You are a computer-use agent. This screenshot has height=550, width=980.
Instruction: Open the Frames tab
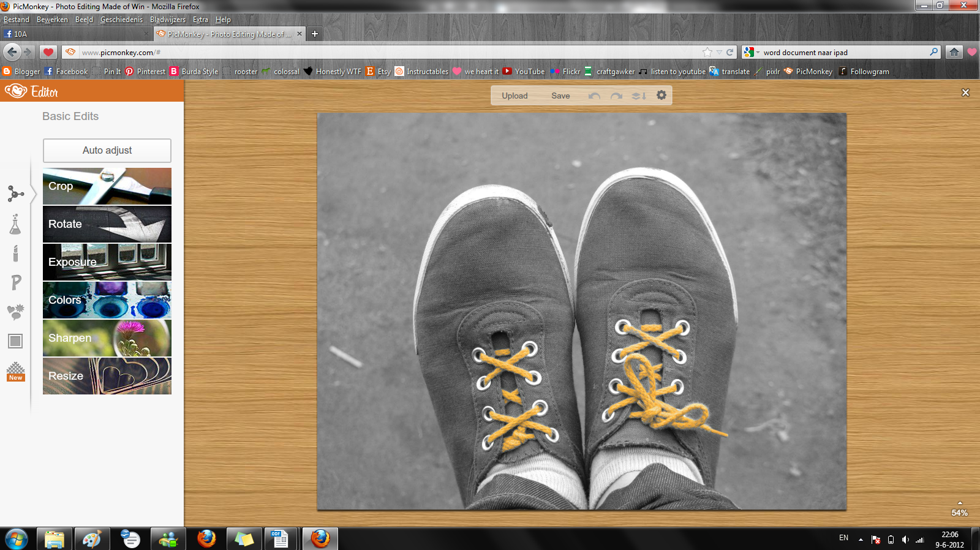[x=15, y=341]
